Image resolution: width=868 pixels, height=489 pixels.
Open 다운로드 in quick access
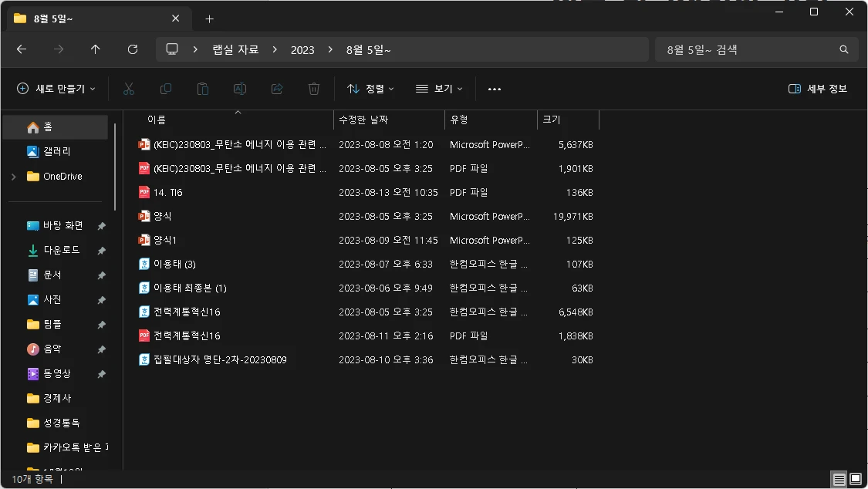[x=56, y=251]
